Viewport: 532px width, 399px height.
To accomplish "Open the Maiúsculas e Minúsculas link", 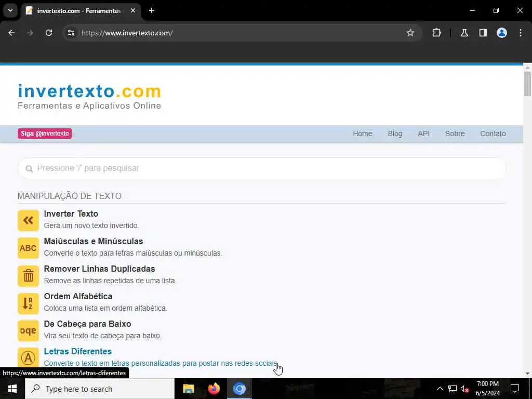I will [x=94, y=241].
